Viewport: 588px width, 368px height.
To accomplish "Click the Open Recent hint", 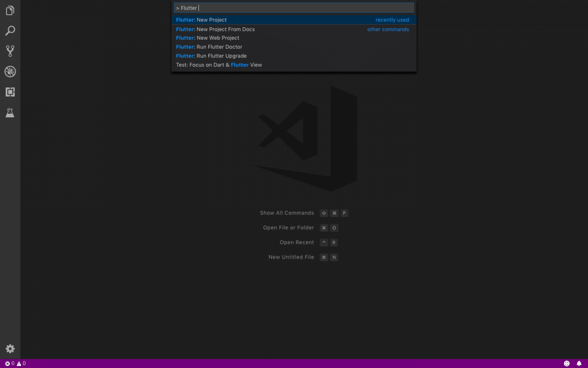I will coord(296,242).
